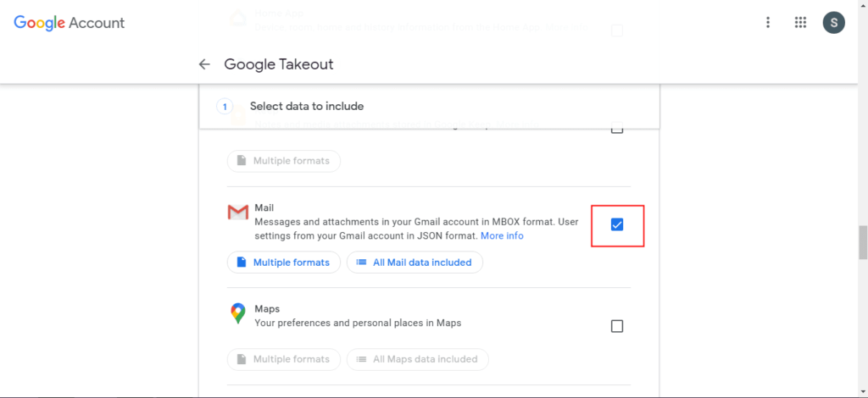Open the Google apps grid launcher
Screen dimensions: 868x398
pyautogui.click(x=800, y=23)
